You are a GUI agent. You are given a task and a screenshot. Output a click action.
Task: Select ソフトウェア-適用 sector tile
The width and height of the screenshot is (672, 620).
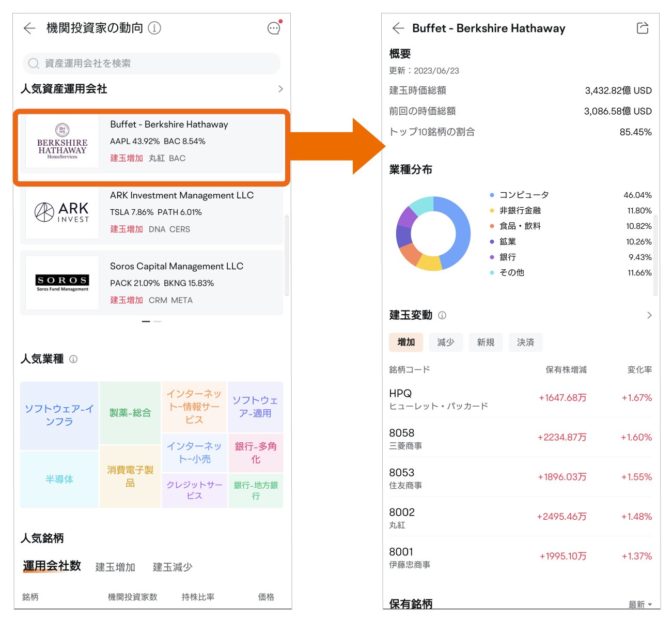pyautogui.click(x=256, y=407)
